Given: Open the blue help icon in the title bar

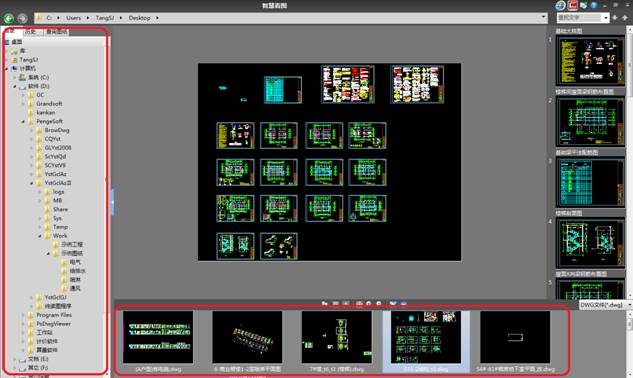Looking at the screenshot, I should pyautogui.click(x=594, y=5).
